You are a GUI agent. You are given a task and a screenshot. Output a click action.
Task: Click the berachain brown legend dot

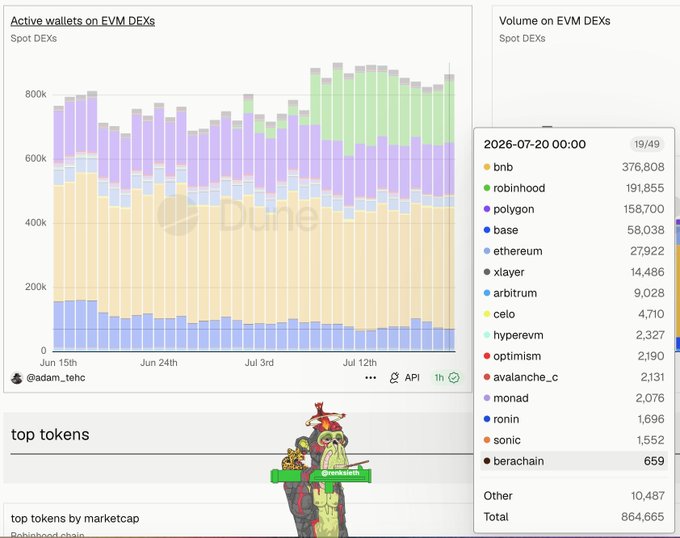487,461
